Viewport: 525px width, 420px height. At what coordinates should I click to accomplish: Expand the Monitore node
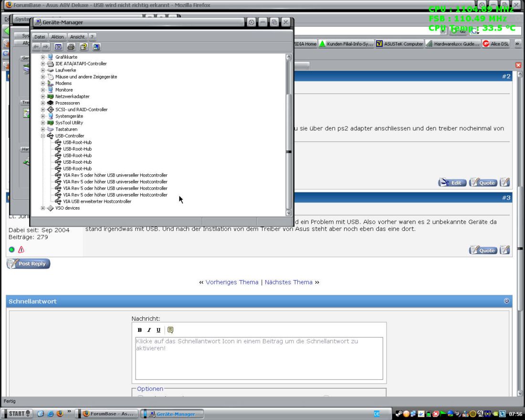point(43,90)
